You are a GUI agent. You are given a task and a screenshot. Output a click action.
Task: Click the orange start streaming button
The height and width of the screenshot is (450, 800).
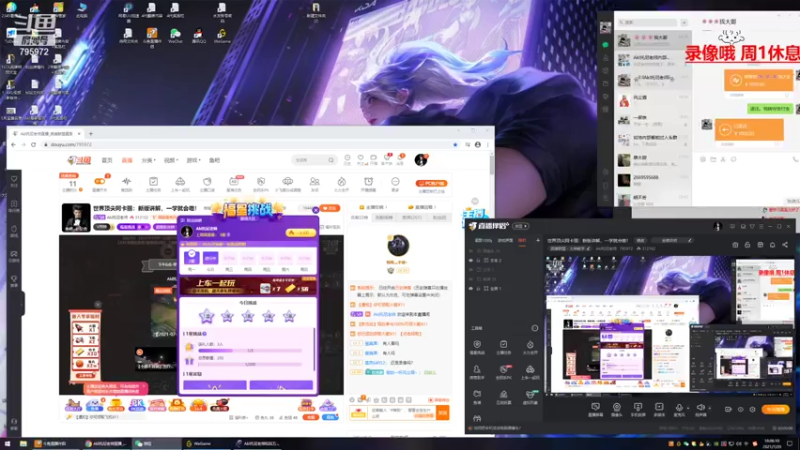(x=776, y=409)
